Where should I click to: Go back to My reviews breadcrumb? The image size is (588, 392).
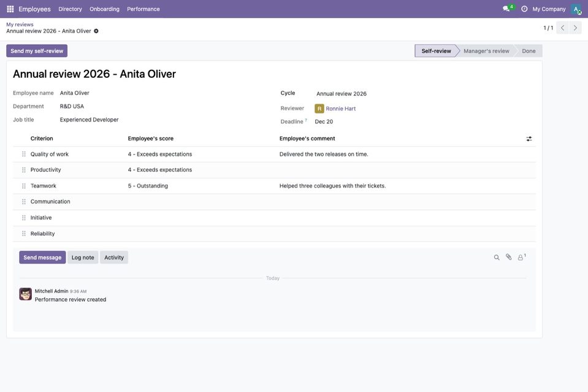20,25
